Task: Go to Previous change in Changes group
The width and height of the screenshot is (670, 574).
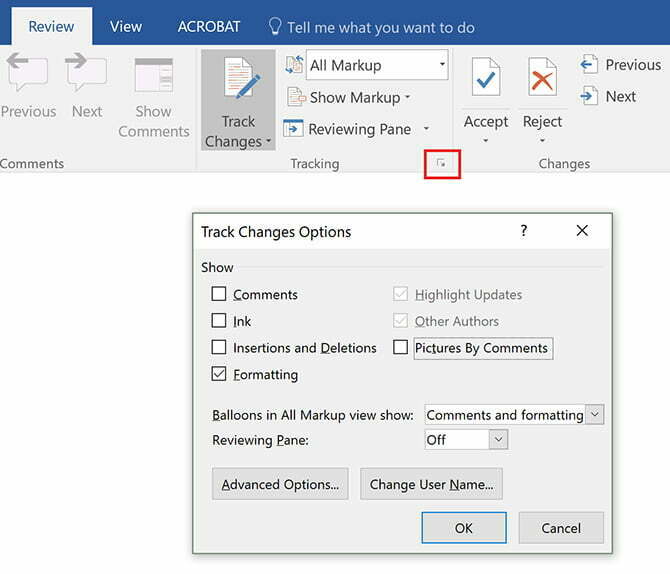Action: (x=621, y=65)
